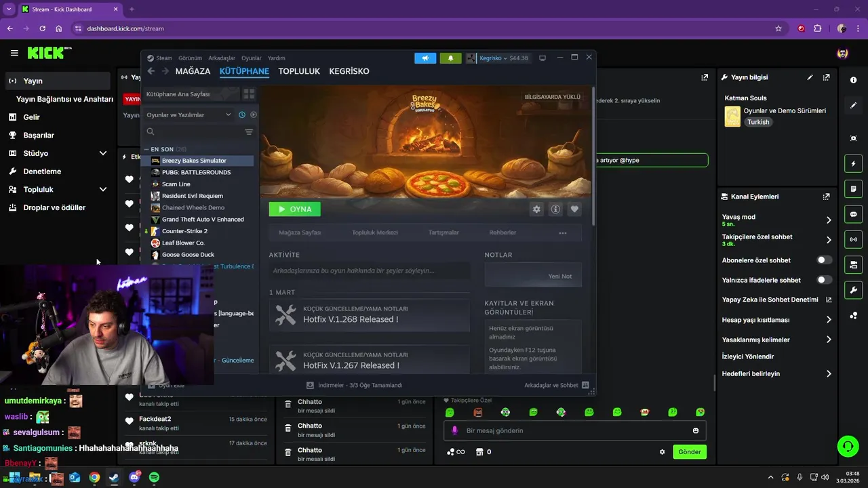Open Spotify from the Windows taskbar

click(154, 477)
